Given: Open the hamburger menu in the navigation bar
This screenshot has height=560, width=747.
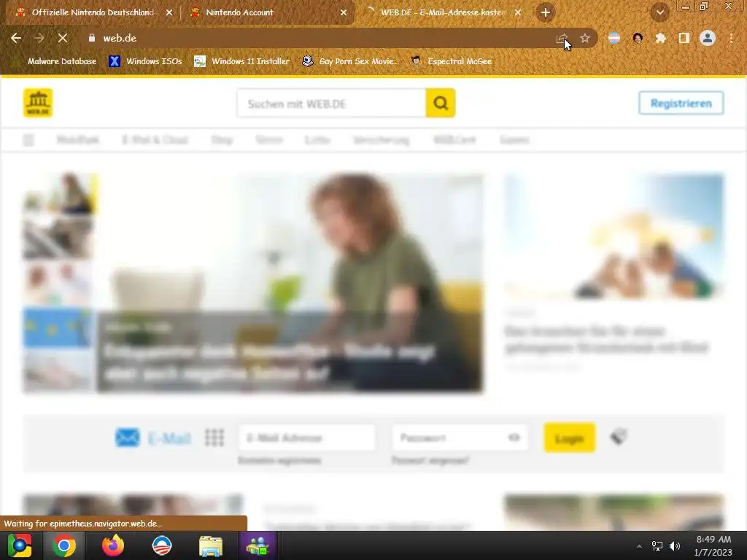Looking at the screenshot, I should click(28, 140).
